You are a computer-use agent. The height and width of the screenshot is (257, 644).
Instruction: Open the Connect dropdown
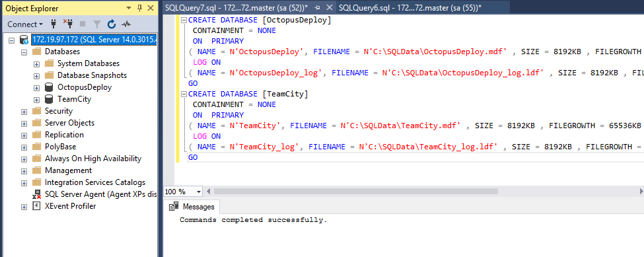pos(25,24)
